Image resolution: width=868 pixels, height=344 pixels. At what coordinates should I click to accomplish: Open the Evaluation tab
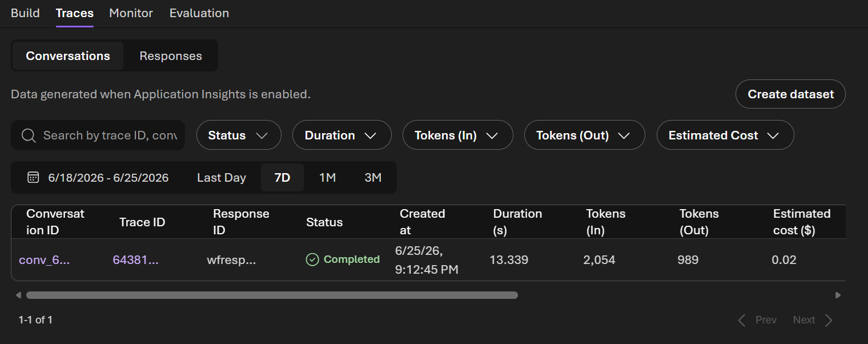click(x=199, y=13)
